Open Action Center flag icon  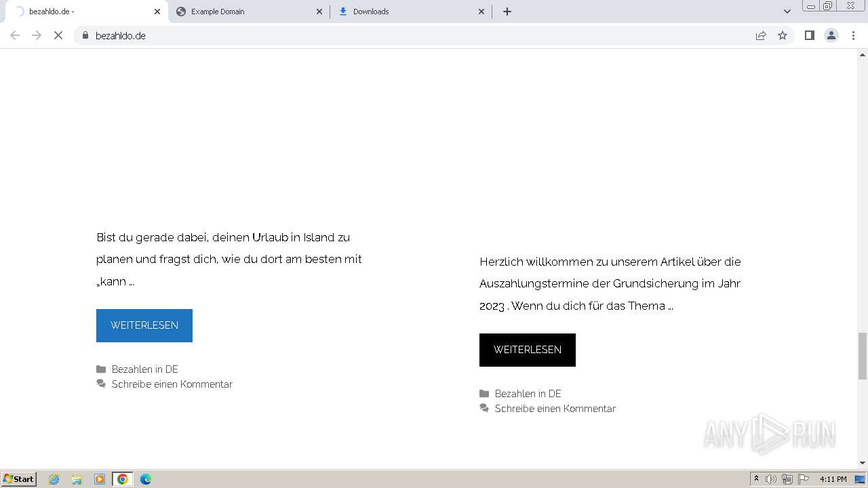point(804,479)
